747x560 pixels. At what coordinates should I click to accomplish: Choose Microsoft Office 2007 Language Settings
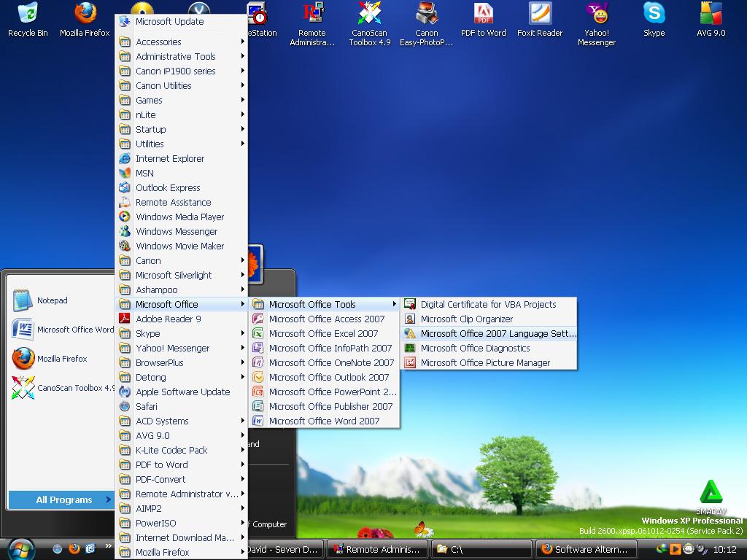[x=489, y=333]
